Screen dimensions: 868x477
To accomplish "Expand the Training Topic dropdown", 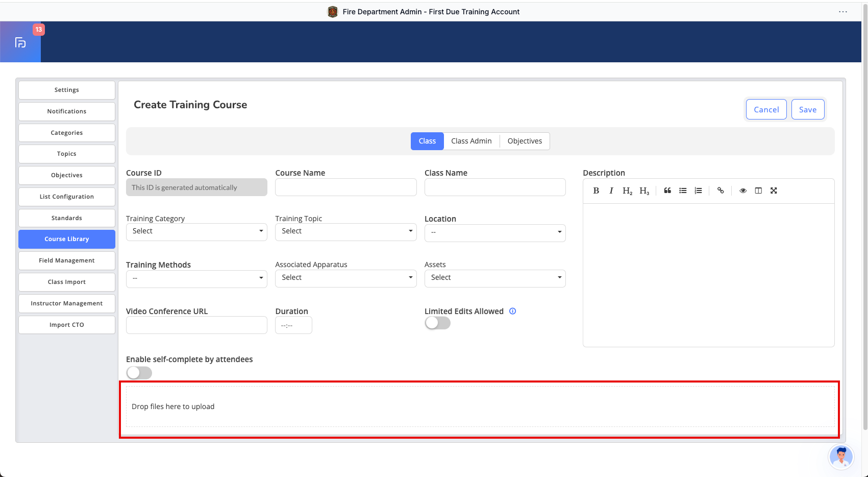I will coord(345,231).
